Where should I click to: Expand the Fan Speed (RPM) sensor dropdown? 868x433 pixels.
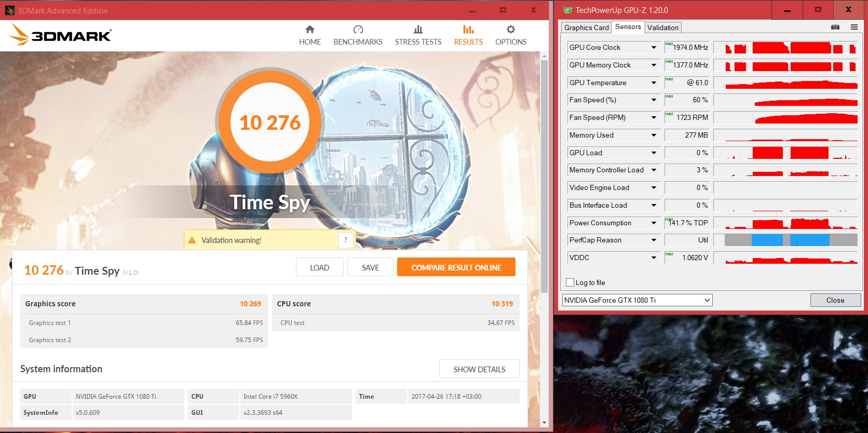(x=654, y=117)
